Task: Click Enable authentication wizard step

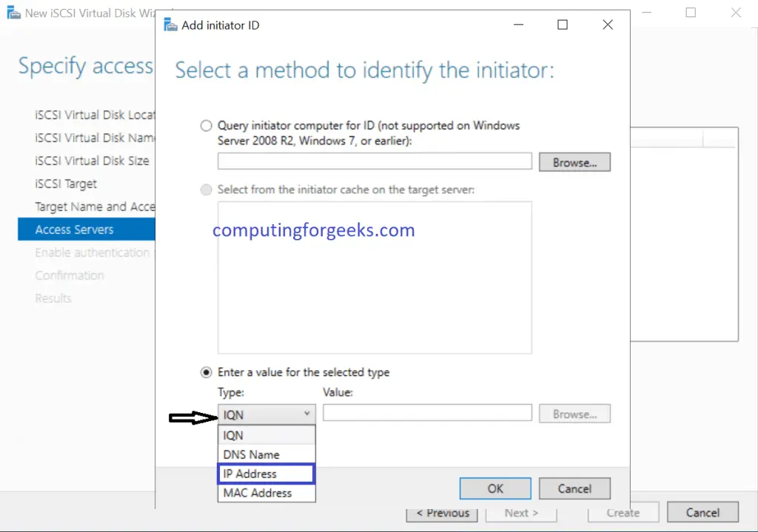Action: (x=92, y=253)
